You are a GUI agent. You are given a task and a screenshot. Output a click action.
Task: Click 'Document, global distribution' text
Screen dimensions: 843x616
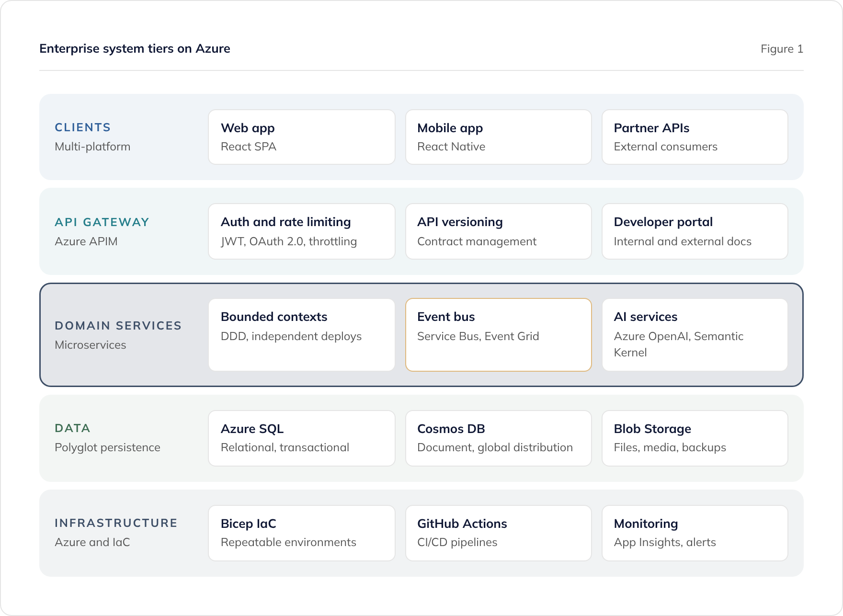[x=495, y=447]
